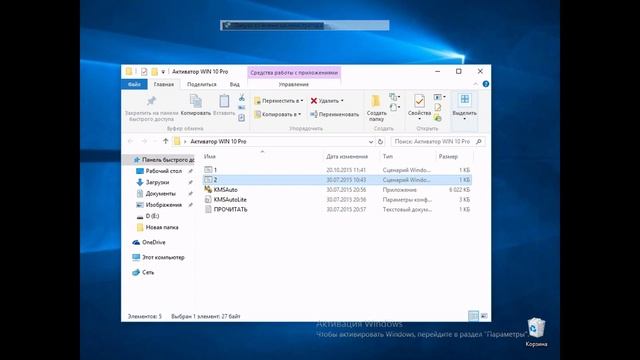The width and height of the screenshot is (640, 360).
Task: Refresh the Активатор WIN 10 Pro folder
Action: [x=380, y=142]
